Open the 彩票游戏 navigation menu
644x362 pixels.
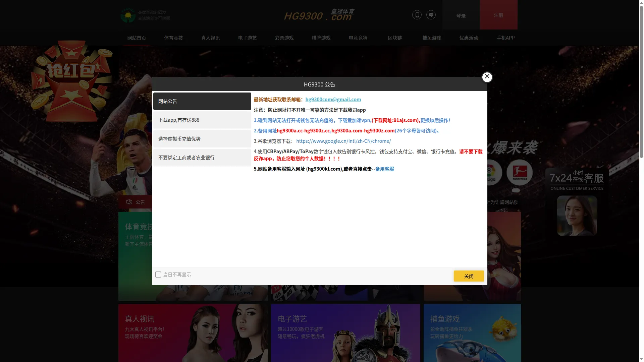[x=284, y=38]
